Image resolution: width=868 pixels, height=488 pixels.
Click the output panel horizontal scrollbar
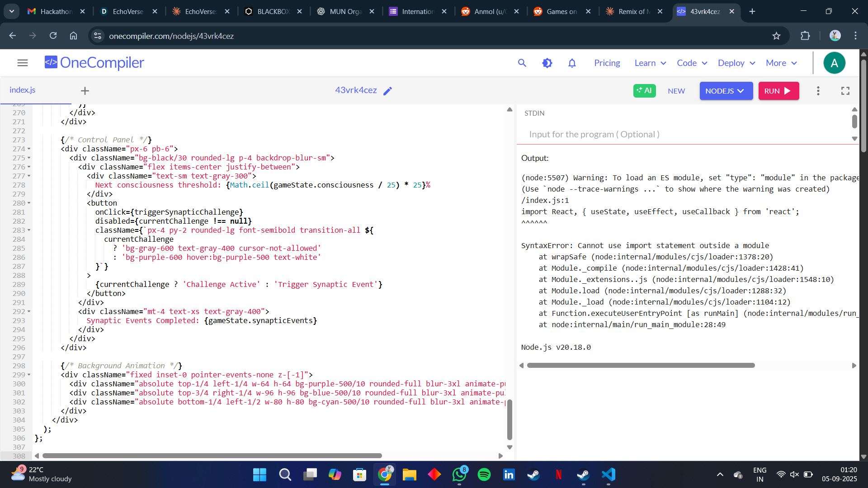pyautogui.click(x=640, y=365)
